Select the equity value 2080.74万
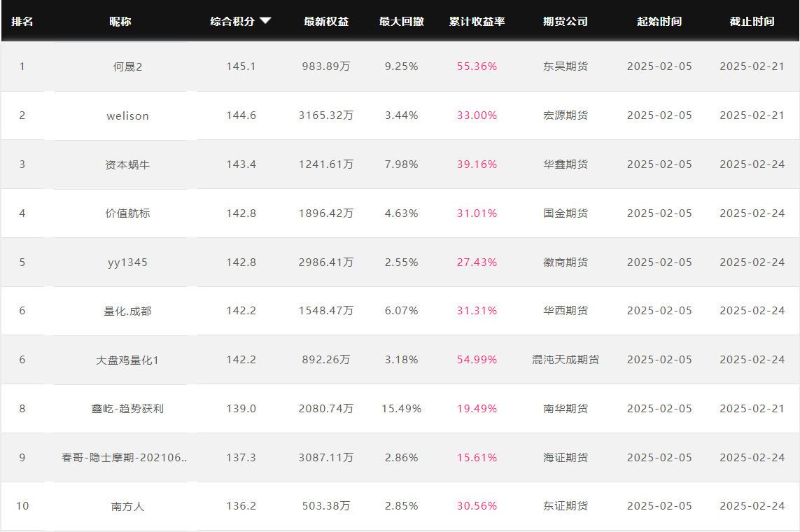This screenshot has height=532, width=800. [326, 409]
